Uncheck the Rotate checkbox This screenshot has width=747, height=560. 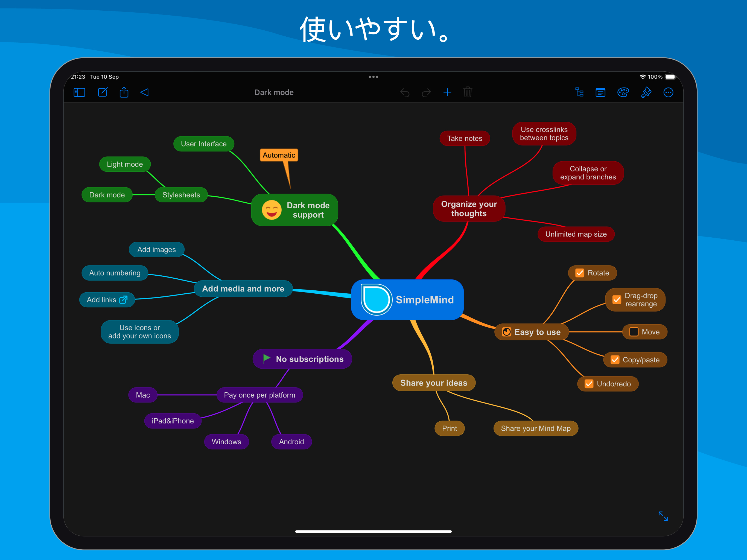click(x=579, y=273)
